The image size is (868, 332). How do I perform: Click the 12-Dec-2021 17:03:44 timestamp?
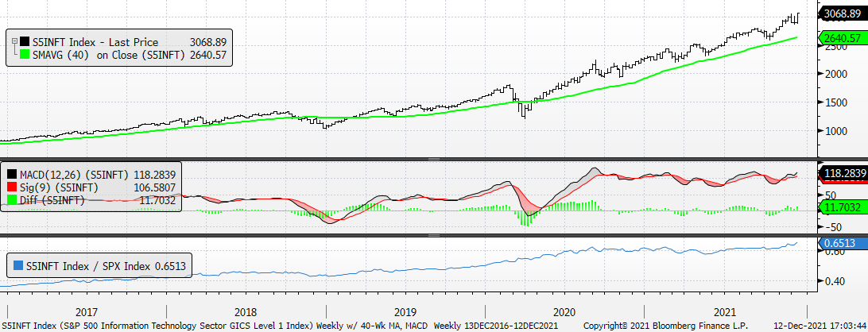819,326
